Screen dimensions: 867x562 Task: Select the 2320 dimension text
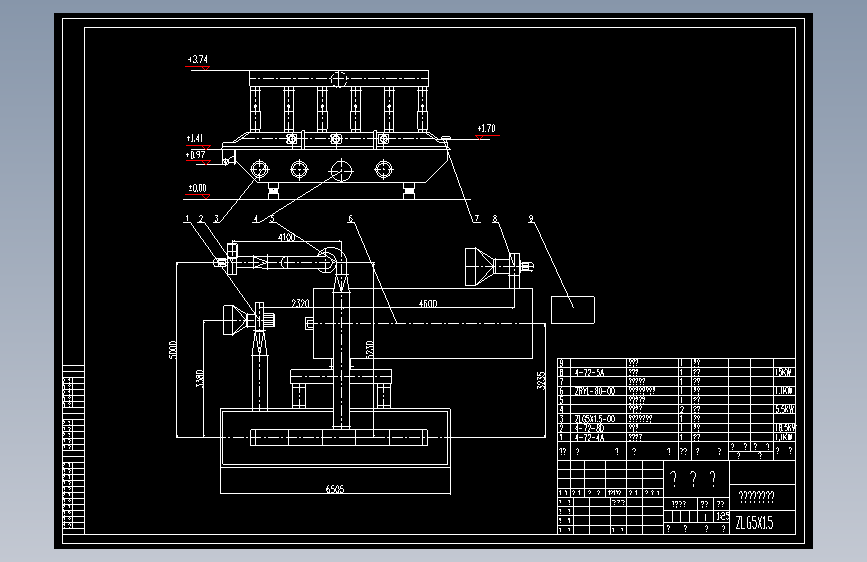pyautogui.click(x=300, y=303)
